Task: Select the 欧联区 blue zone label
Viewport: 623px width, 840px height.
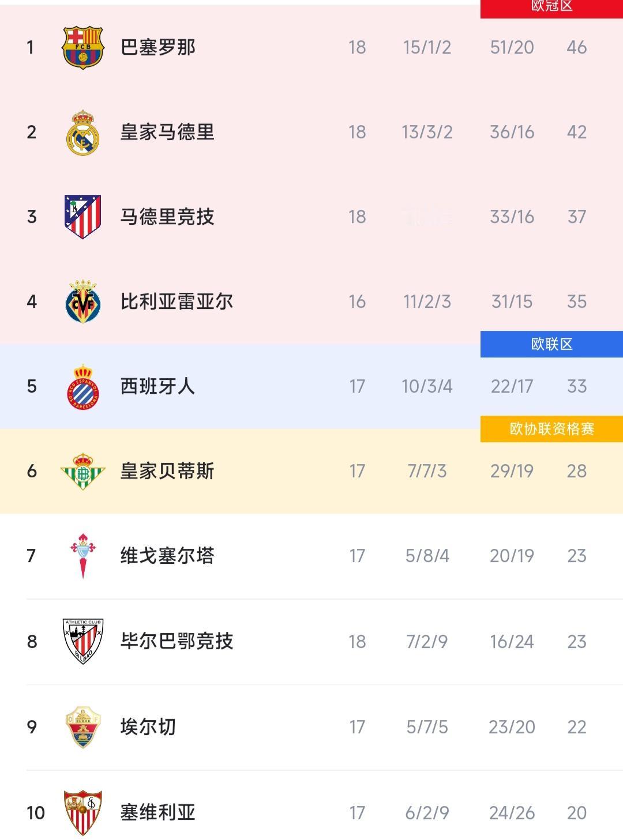Action: point(550,344)
